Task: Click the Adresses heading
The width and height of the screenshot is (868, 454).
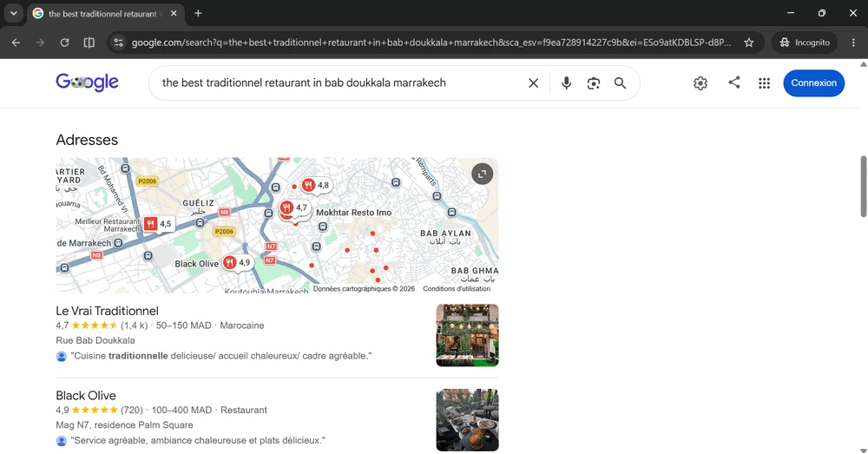Action: click(87, 140)
